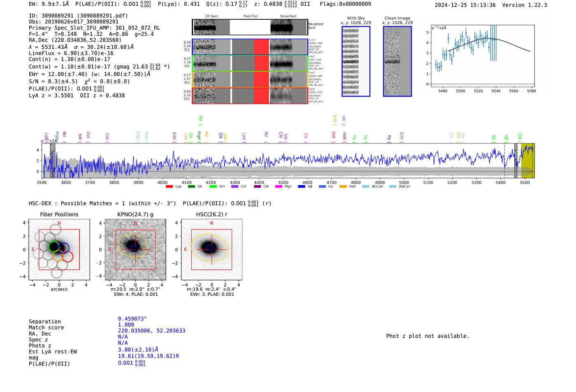
Task: Open the Fiber Positions image panel
Action: (59, 250)
